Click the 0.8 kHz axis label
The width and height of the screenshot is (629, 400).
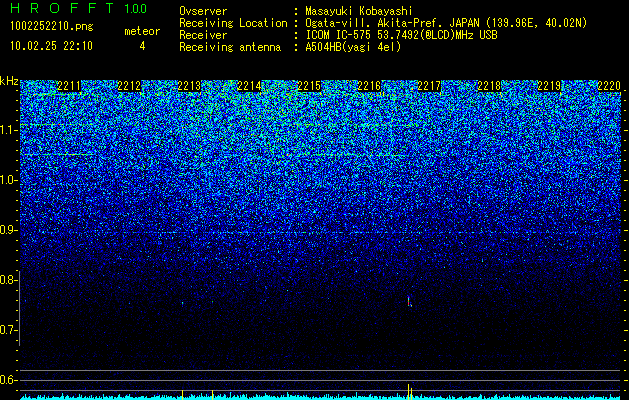click(x=7, y=280)
